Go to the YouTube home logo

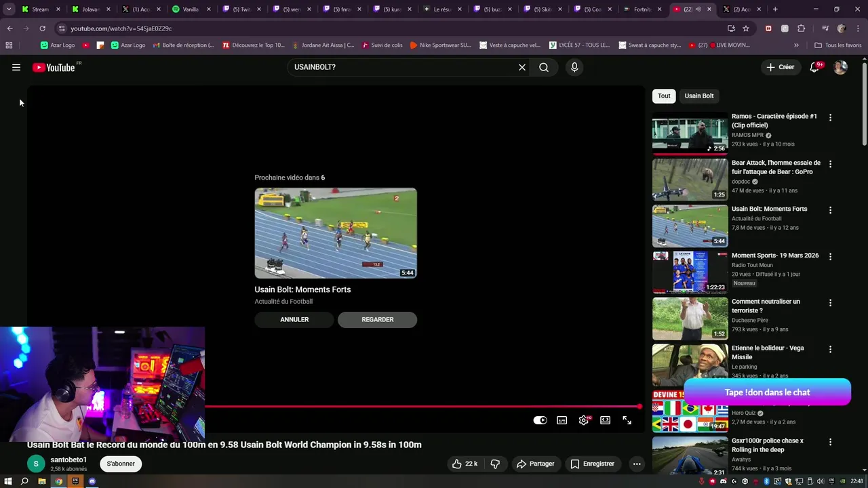coord(54,67)
